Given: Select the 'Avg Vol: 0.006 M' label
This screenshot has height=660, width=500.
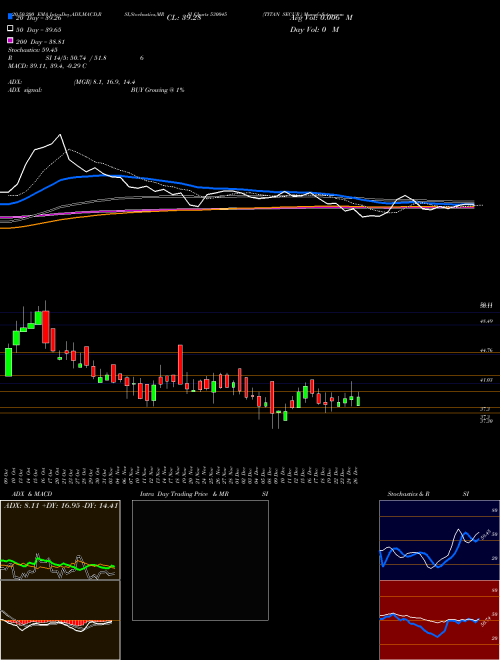Looking at the screenshot, I should click(x=321, y=18).
